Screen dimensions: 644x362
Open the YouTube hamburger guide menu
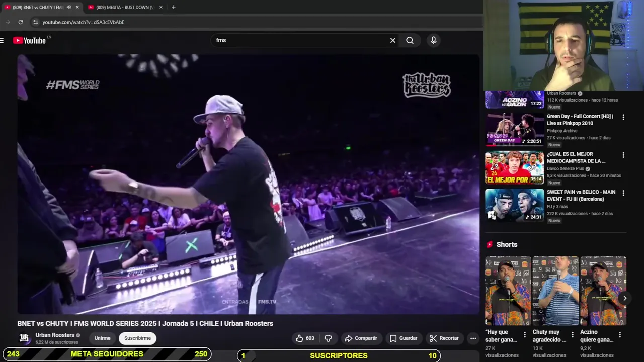[2, 40]
